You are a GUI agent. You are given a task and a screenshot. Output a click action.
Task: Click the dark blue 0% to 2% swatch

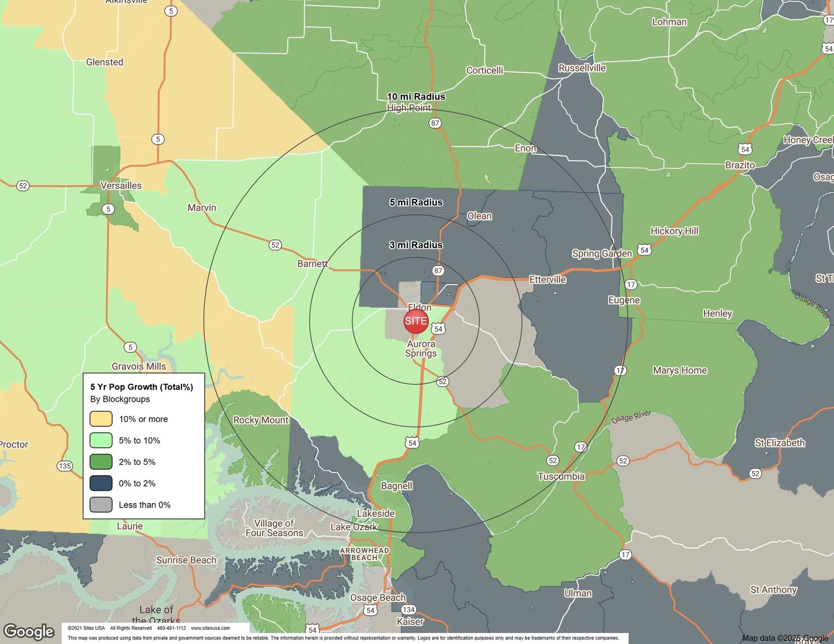pos(101,483)
